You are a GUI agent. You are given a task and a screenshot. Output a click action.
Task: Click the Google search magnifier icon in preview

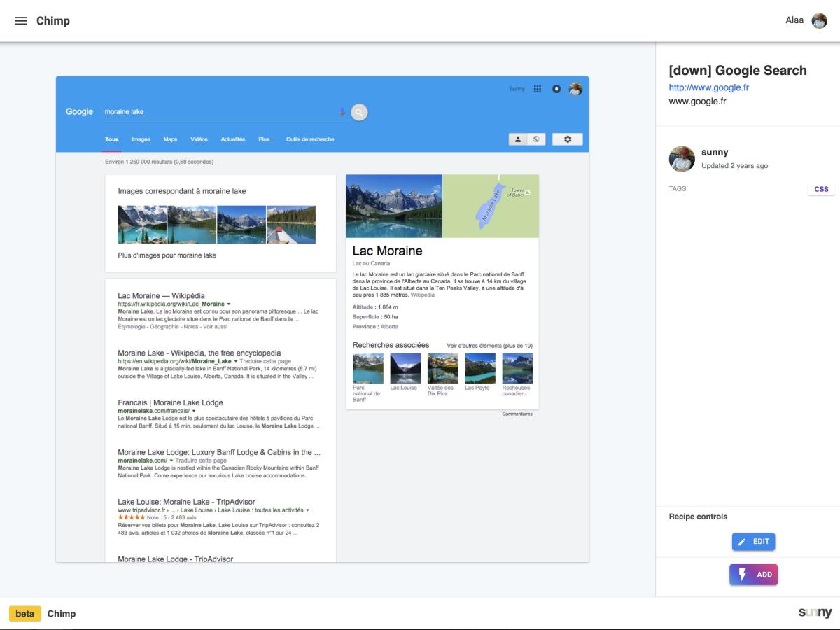[359, 112]
